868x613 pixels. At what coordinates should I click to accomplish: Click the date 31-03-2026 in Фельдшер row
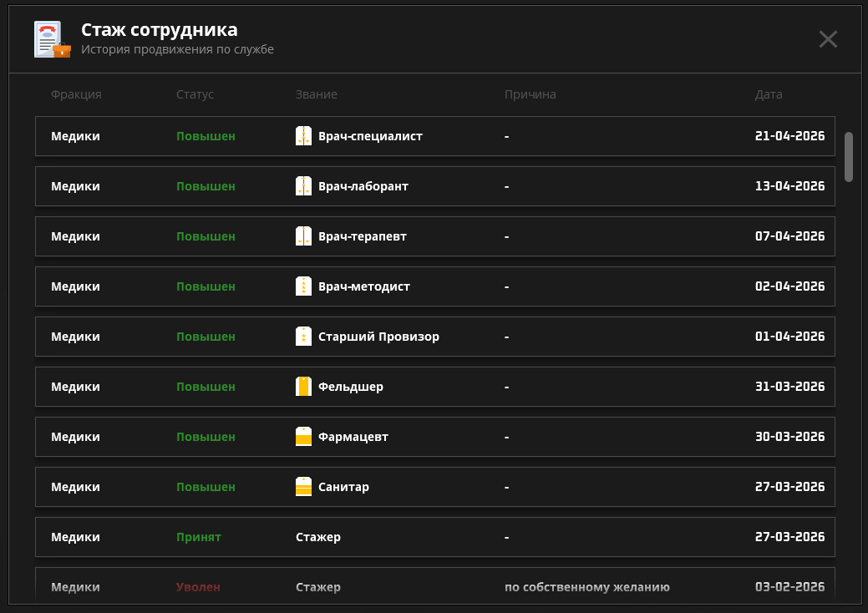(x=789, y=387)
